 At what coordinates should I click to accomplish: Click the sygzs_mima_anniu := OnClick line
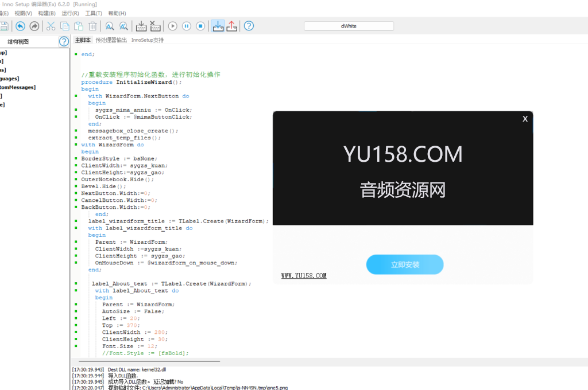point(144,110)
